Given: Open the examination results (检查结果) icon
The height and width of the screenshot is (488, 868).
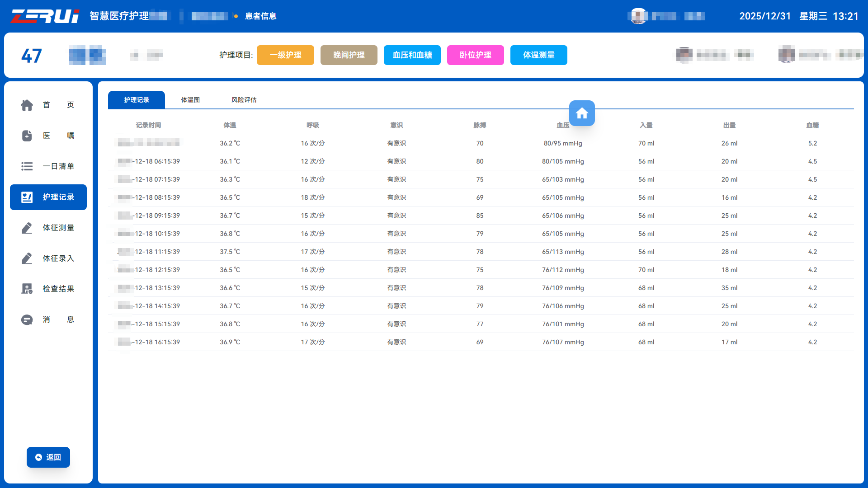Looking at the screenshot, I should pyautogui.click(x=27, y=289).
